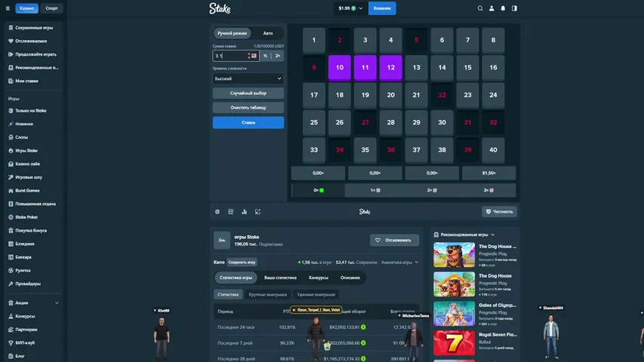
Task: Open the user profile icon
Action: click(x=491, y=8)
